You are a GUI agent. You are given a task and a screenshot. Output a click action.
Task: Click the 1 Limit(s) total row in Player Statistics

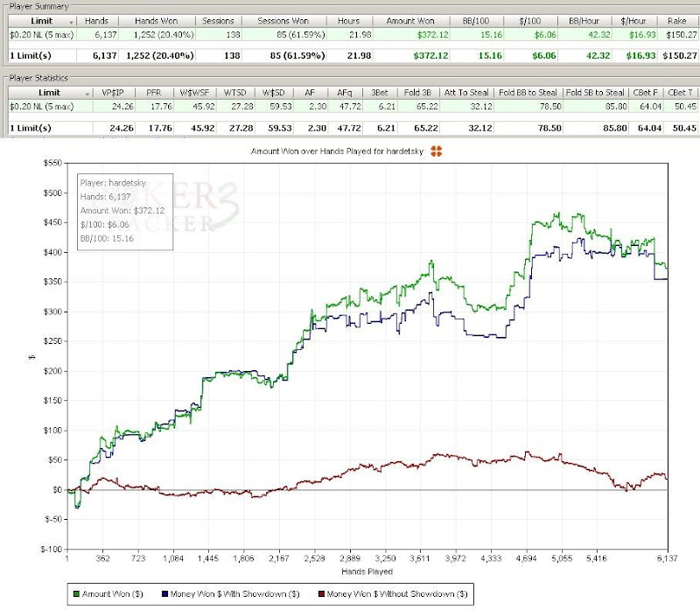point(353,128)
